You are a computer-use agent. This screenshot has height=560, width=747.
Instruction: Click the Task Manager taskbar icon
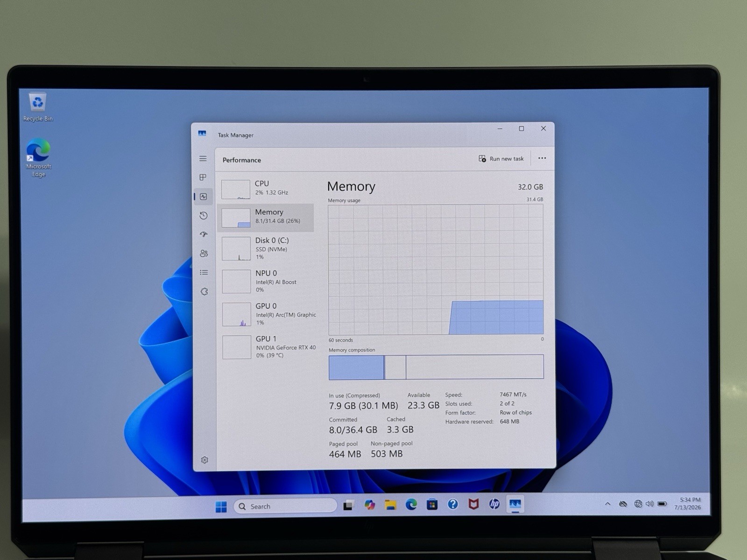point(515,504)
